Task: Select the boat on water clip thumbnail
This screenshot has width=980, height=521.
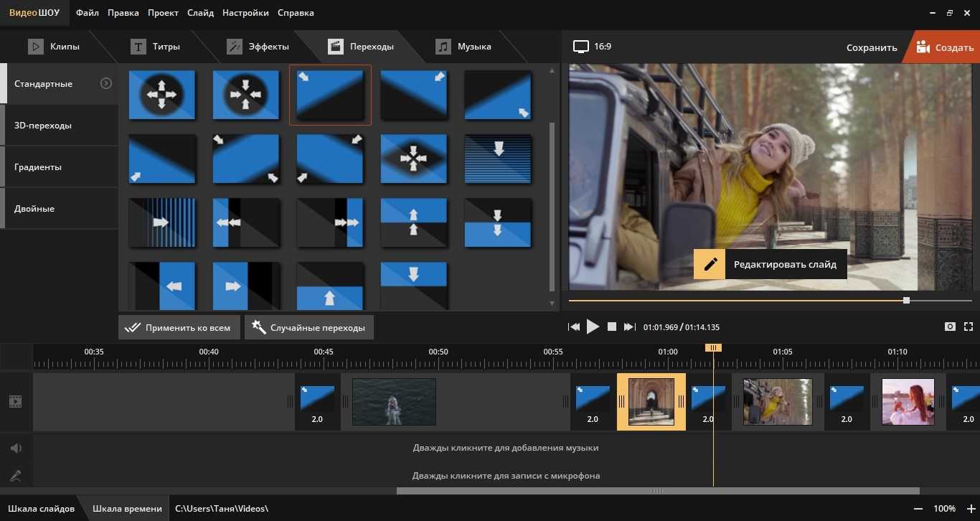Action: [394, 402]
